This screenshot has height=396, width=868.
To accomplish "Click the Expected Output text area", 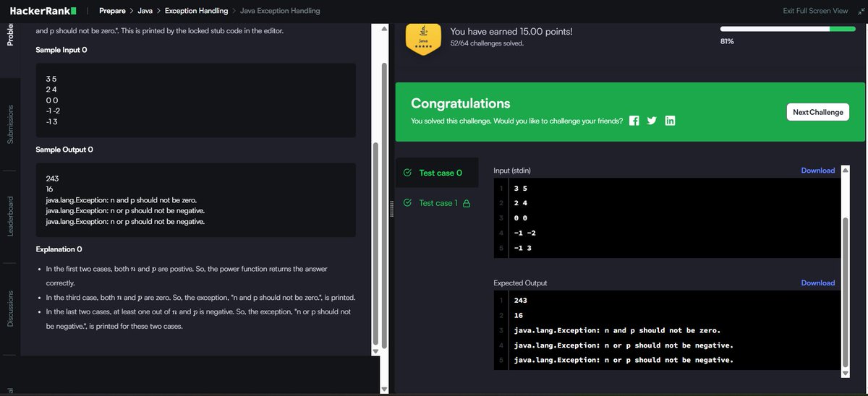I will point(666,330).
